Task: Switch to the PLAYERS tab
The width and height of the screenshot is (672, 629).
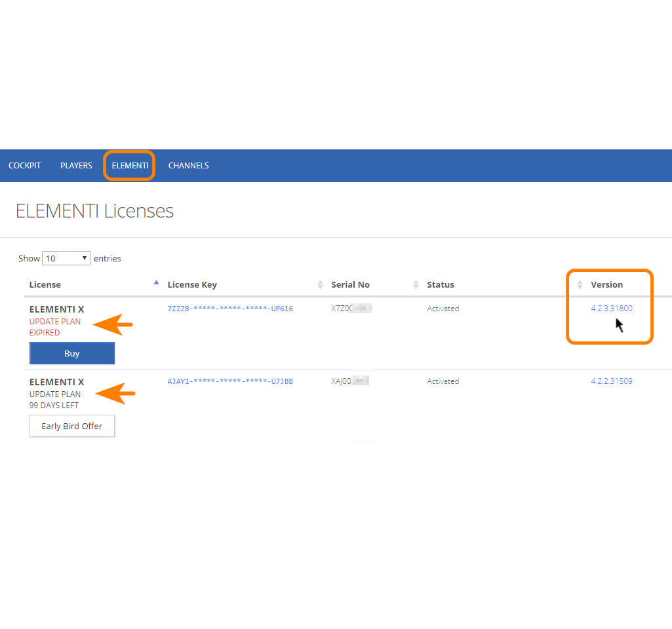Action: click(76, 166)
